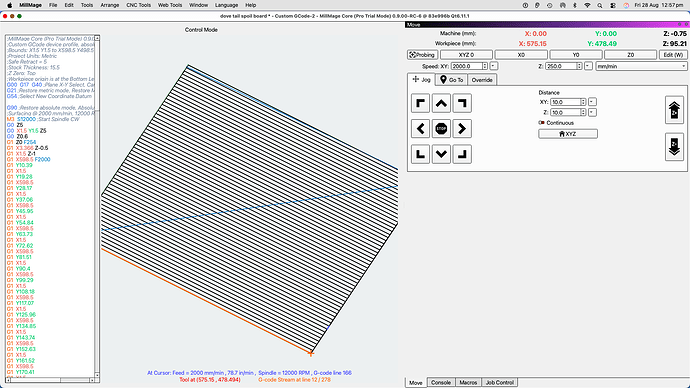Click the Time Machine menu bar icon
Screen dimensions: 690x388
(x=550, y=5)
